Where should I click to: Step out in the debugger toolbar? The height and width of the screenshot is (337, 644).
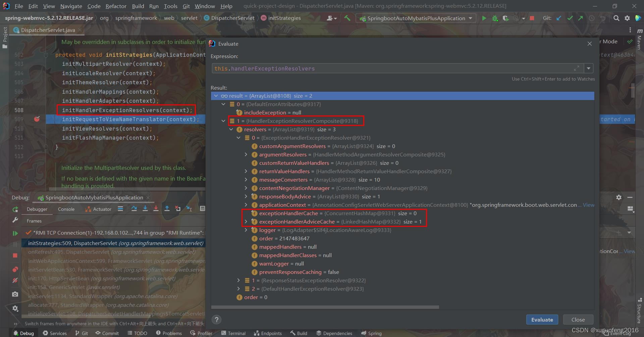tap(167, 209)
